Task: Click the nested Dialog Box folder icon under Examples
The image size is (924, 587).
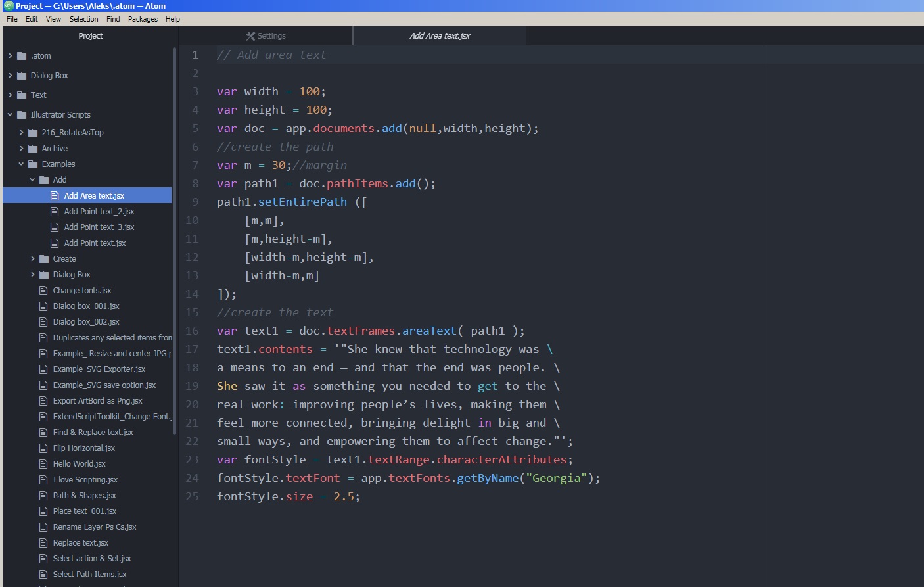Action: [x=44, y=275]
